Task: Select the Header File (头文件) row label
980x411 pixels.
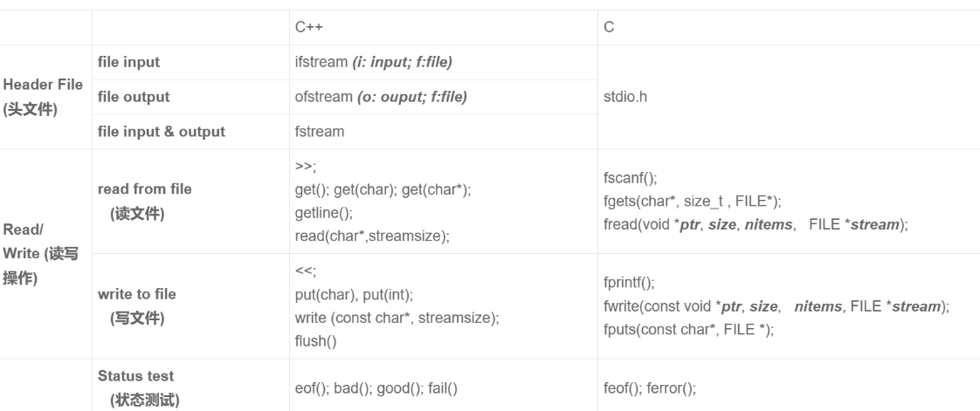Action: pos(42,96)
